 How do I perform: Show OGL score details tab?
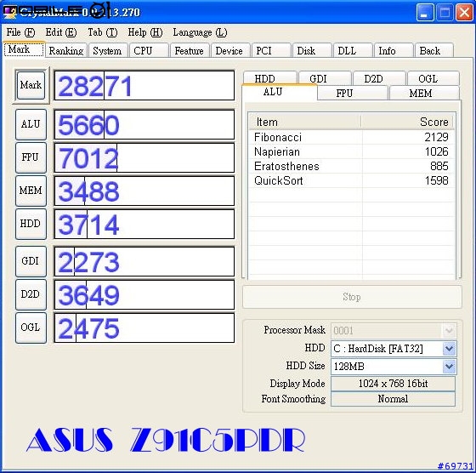point(433,78)
